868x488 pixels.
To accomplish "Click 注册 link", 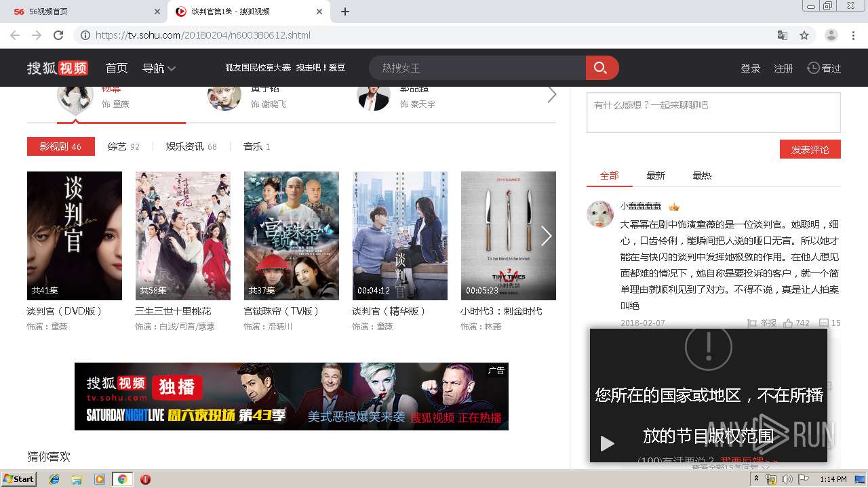I will [x=784, y=68].
